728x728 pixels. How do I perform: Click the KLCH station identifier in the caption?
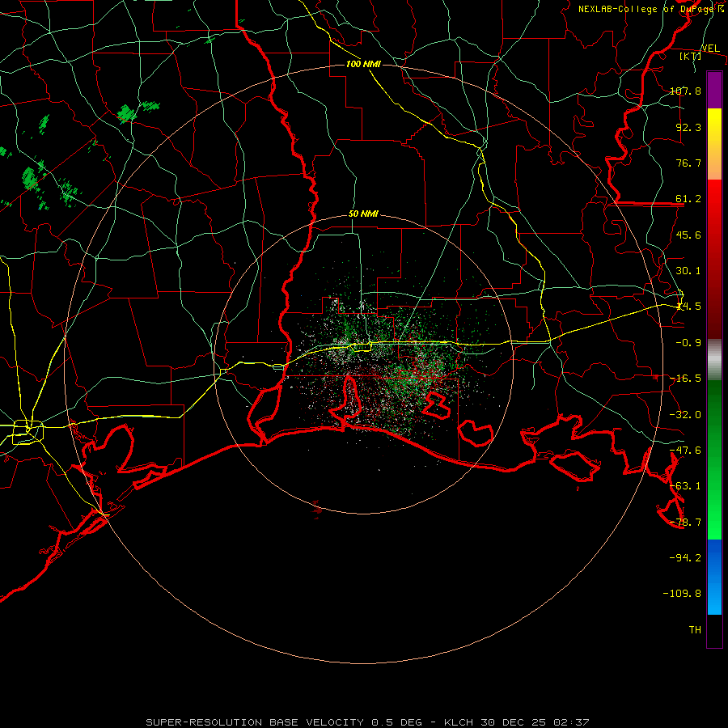459,722
